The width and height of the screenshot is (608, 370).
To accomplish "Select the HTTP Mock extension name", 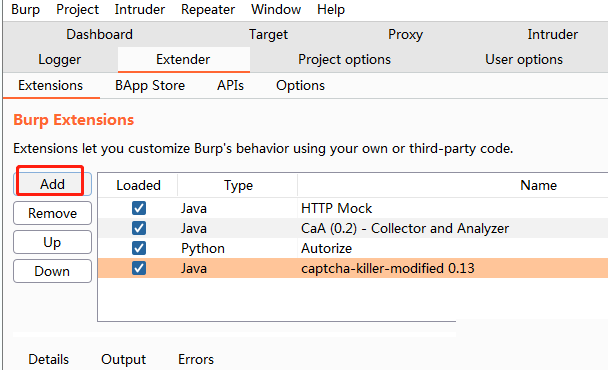I will coord(337,208).
